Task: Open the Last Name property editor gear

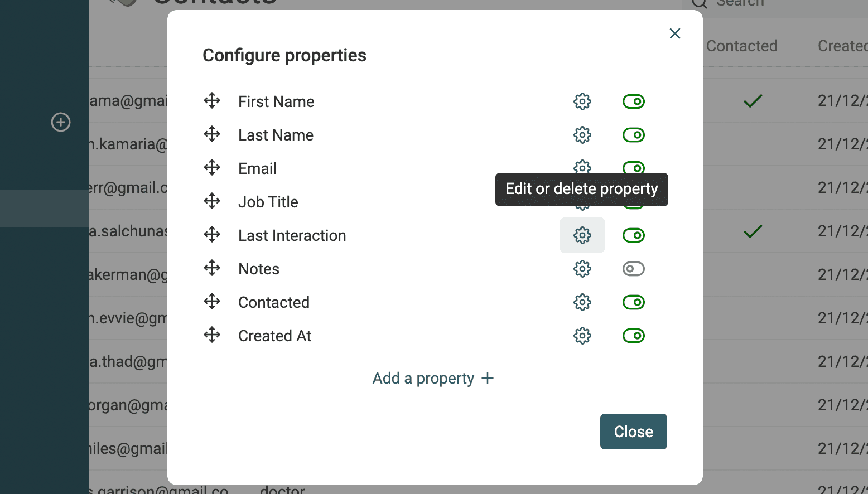Action: (582, 134)
